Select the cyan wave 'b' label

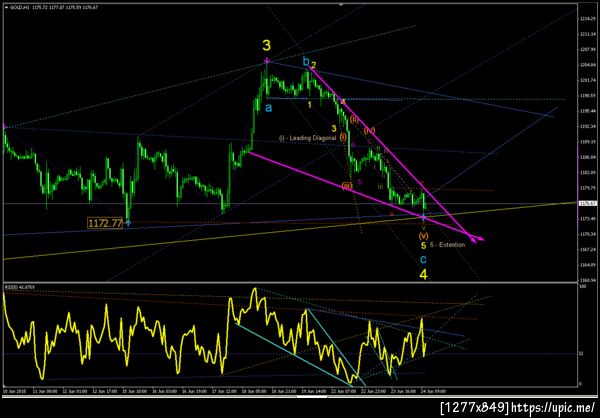[x=306, y=61]
